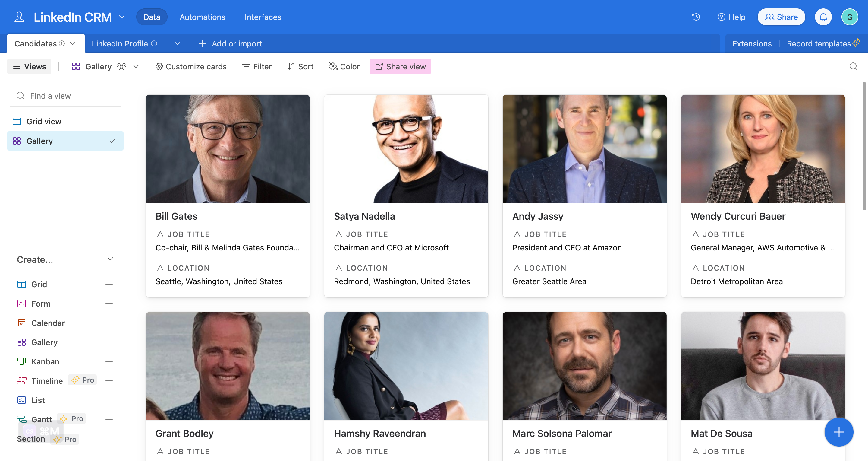This screenshot has width=868, height=461.
Task: Click 'Detroit Metropolitan Area' location text
Action: (x=737, y=281)
